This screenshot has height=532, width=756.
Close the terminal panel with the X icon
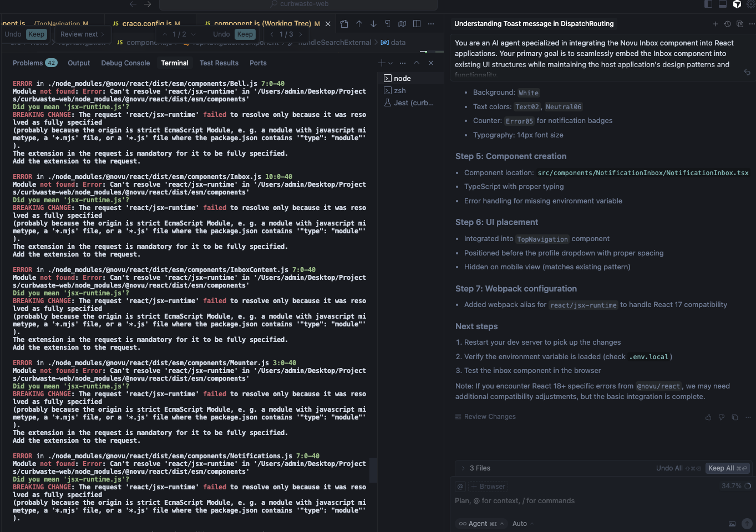[431, 63]
